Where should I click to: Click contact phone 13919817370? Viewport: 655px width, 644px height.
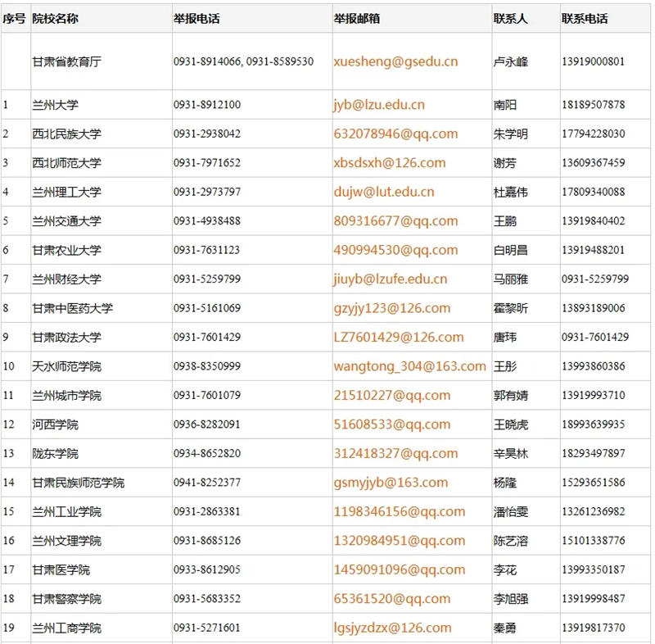pos(593,628)
